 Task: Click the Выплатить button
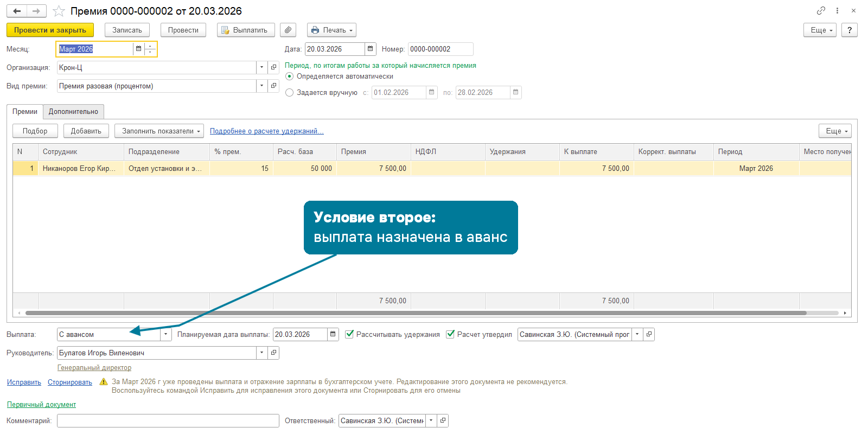(x=246, y=30)
